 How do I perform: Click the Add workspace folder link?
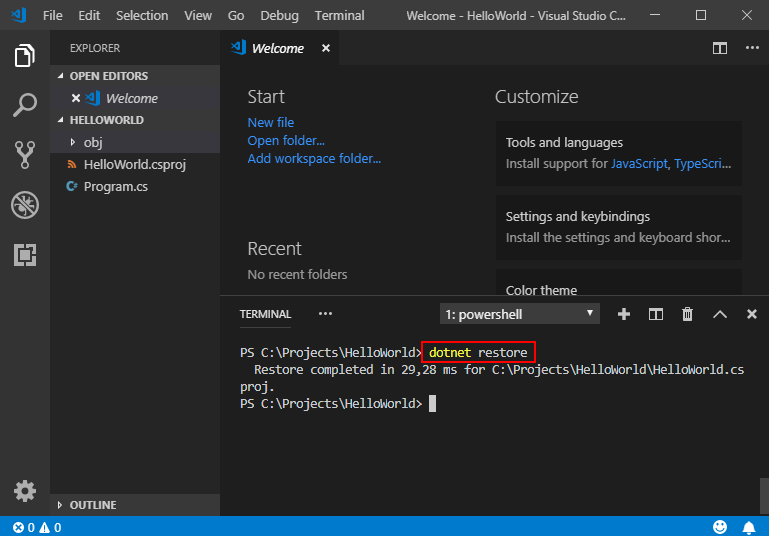(x=314, y=158)
